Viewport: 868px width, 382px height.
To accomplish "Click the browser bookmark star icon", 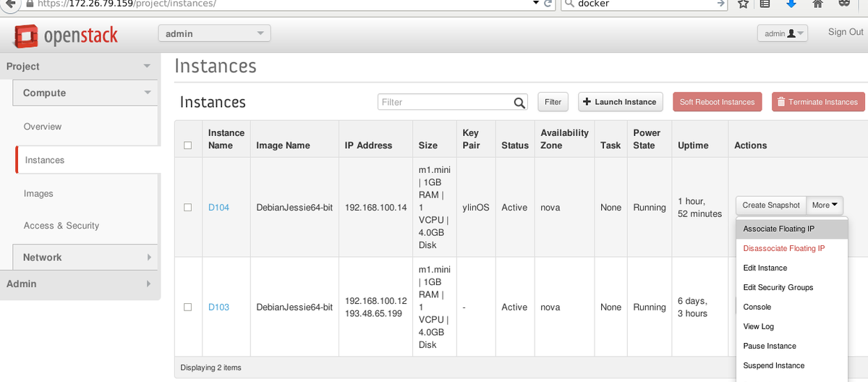I will coord(743,4).
